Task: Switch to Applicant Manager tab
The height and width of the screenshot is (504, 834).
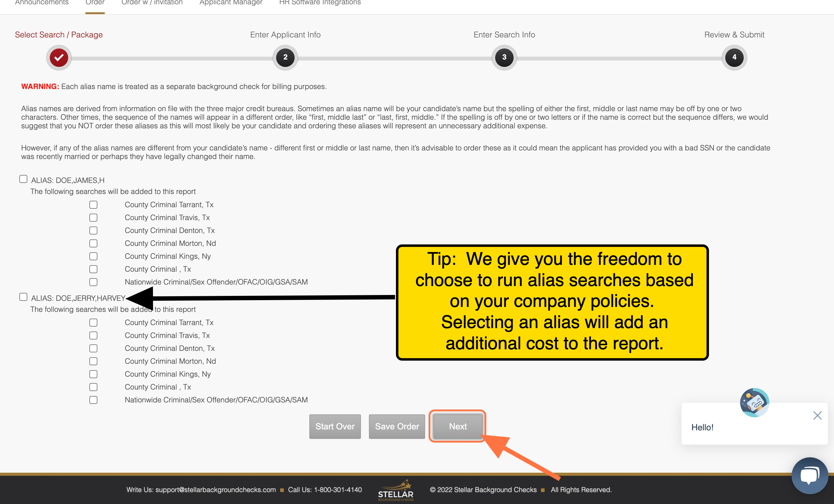Action: (231, 2)
